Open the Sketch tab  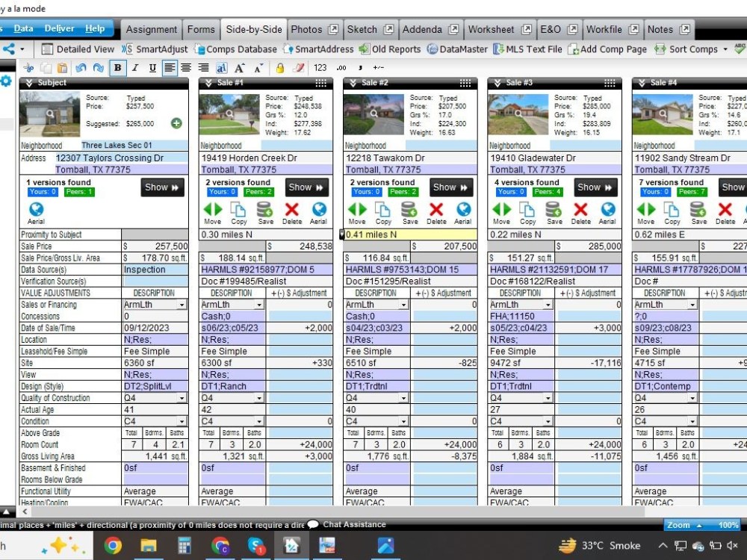(x=362, y=30)
